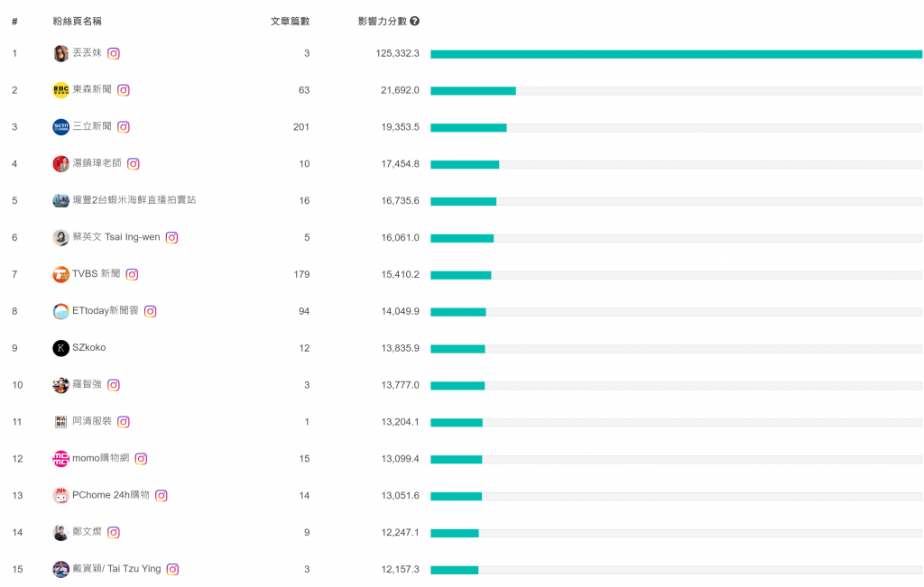Viewport: 924px width, 587px height.
Task: Click 羅智強 profile avatar
Action: click(x=60, y=385)
